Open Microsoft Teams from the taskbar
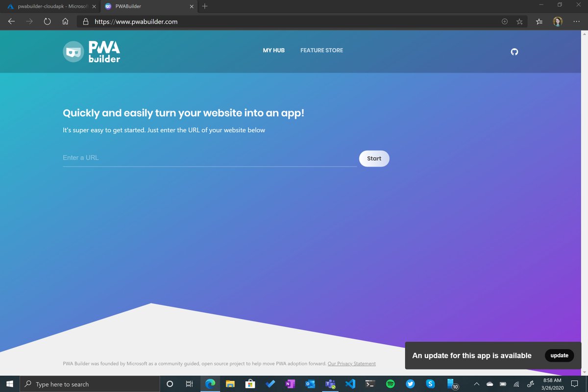The image size is (588, 392). point(330,384)
